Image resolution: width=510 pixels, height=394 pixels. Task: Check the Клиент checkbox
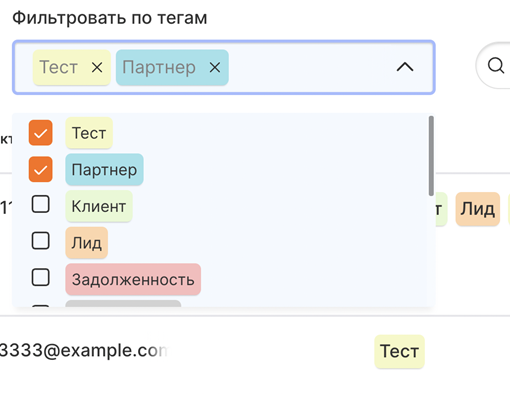(x=41, y=204)
